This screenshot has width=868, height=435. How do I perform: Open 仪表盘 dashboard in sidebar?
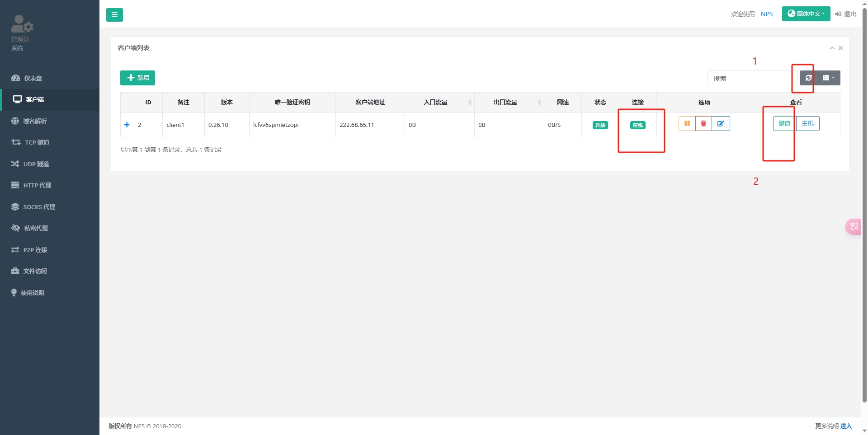[x=33, y=78]
